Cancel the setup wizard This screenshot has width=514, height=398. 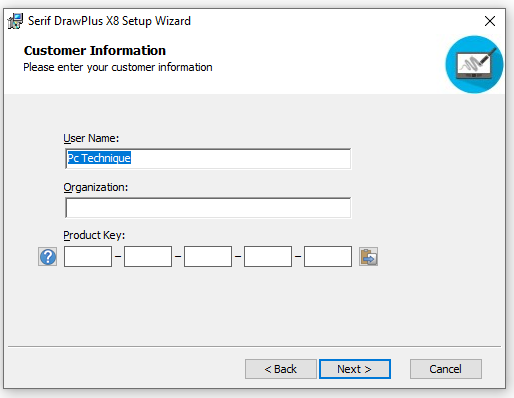coord(446,369)
